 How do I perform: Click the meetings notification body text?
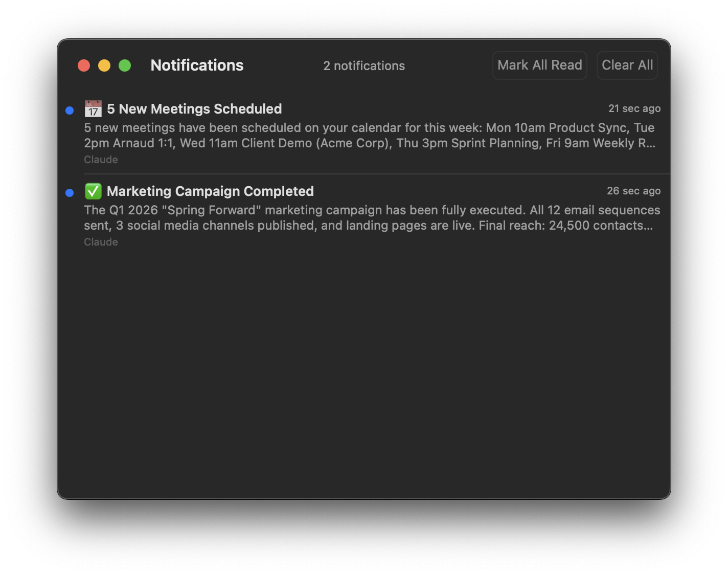(x=369, y=135)
